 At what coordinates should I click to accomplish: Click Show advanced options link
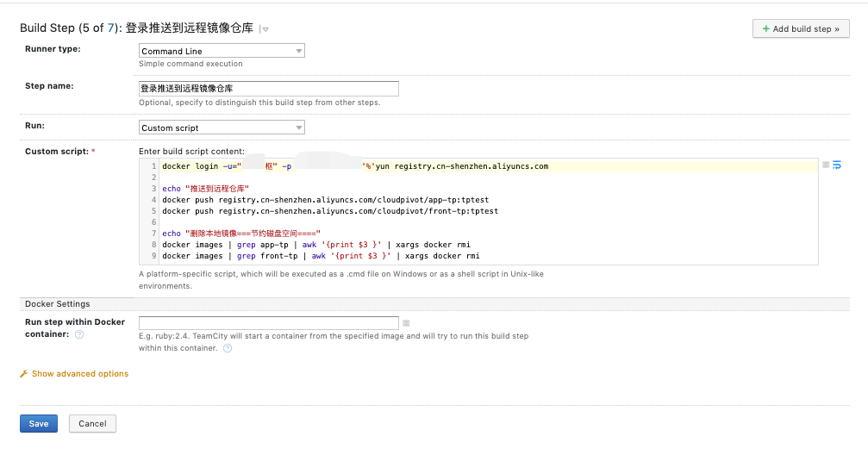coord(79,374)
